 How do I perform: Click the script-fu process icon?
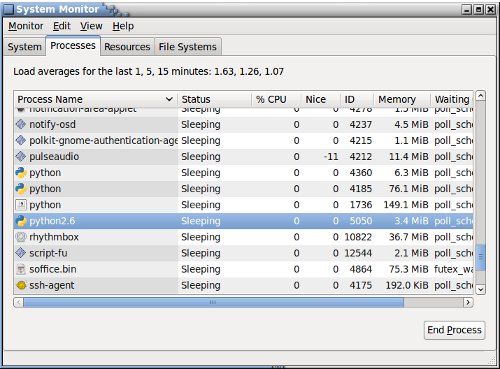pos(21,253)
